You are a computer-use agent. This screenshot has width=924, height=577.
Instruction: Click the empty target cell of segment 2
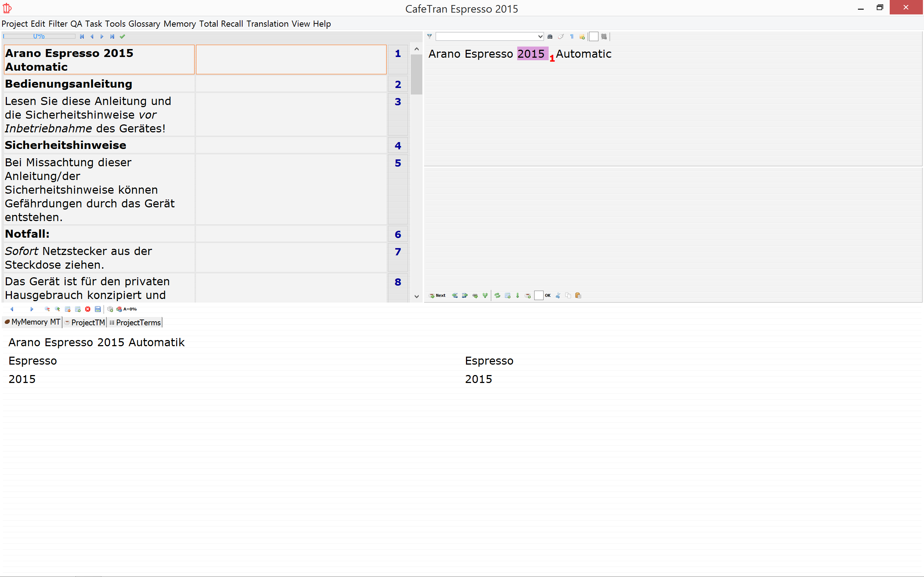pos(291,84)
